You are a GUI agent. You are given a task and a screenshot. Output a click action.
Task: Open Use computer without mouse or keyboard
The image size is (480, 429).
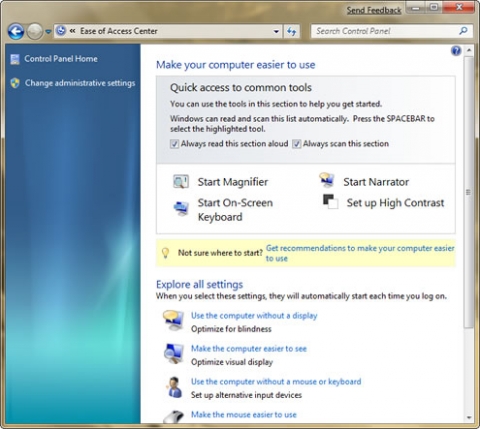point(276,382)
